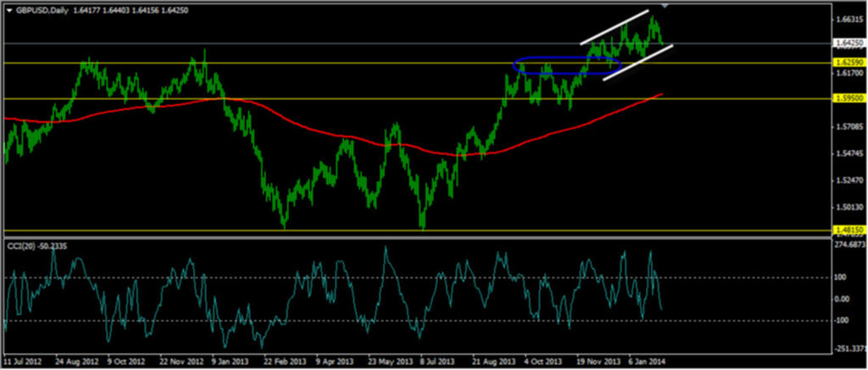Select the yellow 1.62590 price label
Viewport: 868px width, 370px height.
(848, 63)
